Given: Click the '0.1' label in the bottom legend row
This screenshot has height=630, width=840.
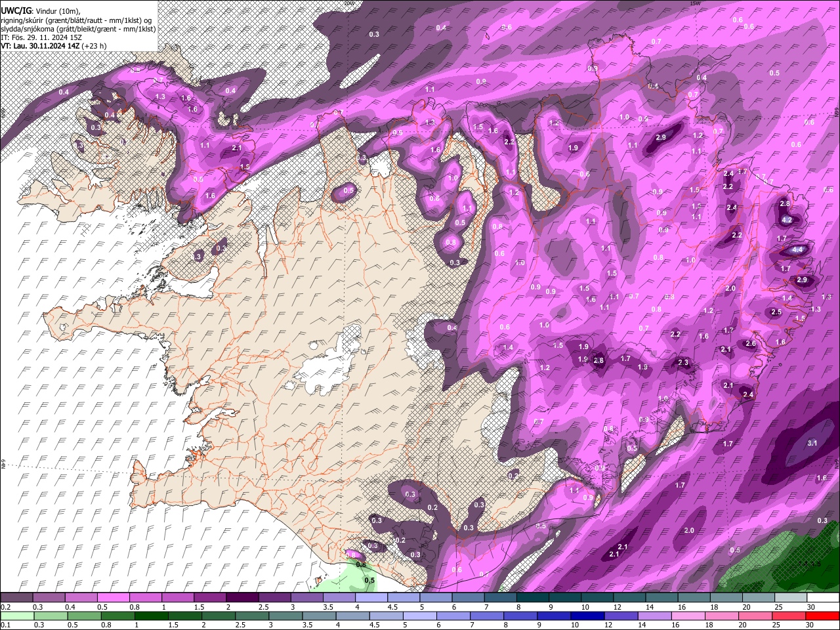Looking at the screenshot, I should coord(5,625).
